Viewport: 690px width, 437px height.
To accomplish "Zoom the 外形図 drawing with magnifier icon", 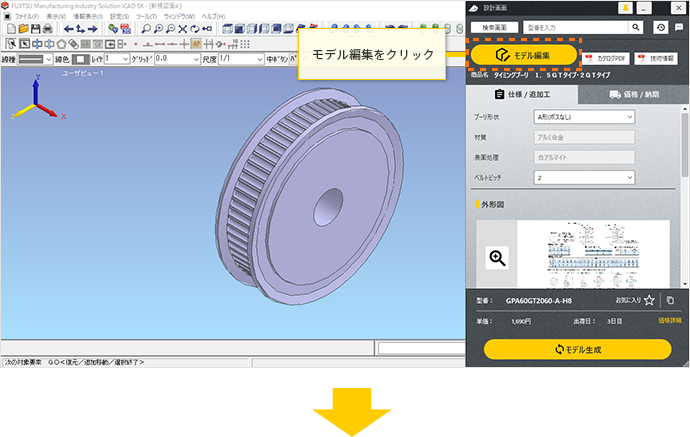I will click(x=496, y=258).
